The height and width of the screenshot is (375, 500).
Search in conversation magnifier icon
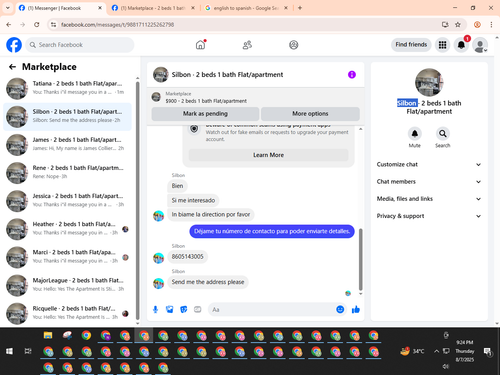tap(443, 134)
